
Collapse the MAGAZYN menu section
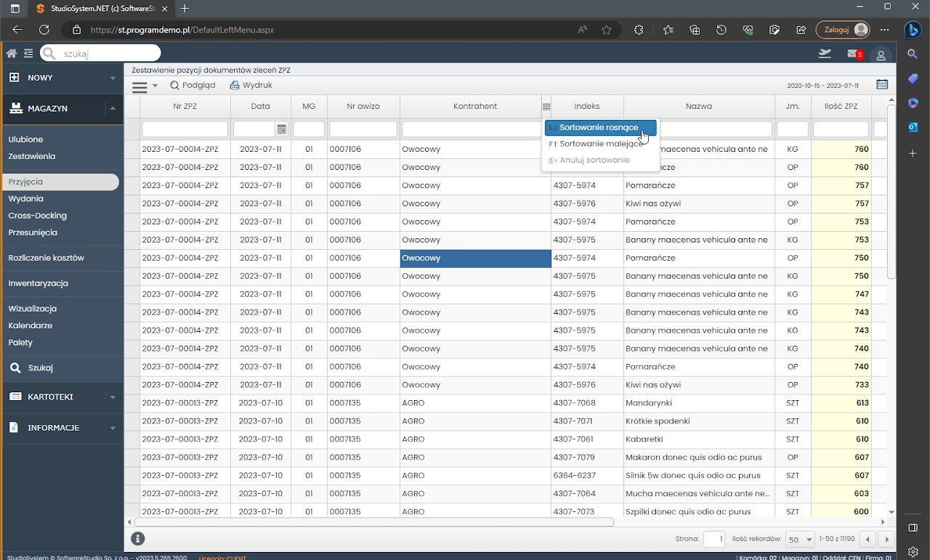pos(113,109)
